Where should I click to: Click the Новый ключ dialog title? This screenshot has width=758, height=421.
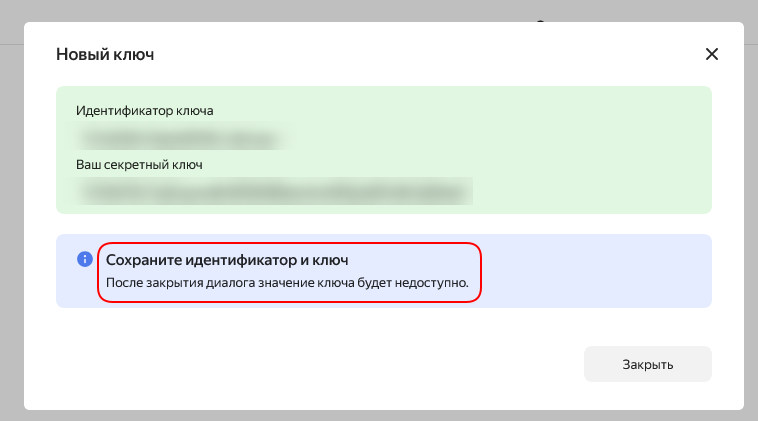(105, 54)
